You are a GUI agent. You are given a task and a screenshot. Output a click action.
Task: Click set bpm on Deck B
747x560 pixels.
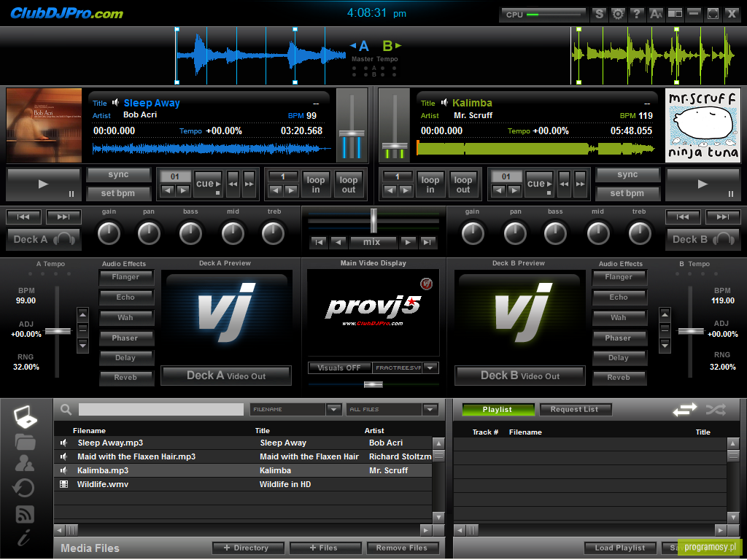coord(627,193)
